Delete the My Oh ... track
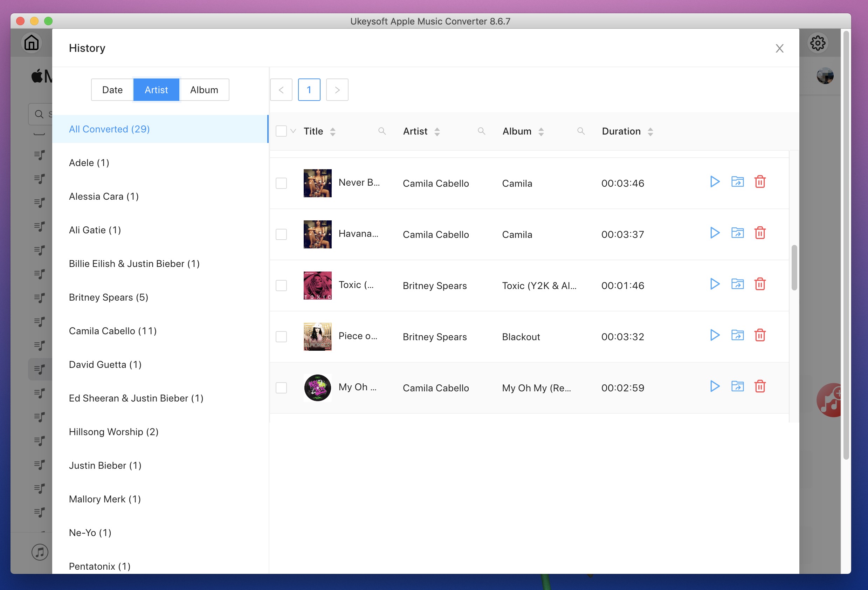 (760, 387)
